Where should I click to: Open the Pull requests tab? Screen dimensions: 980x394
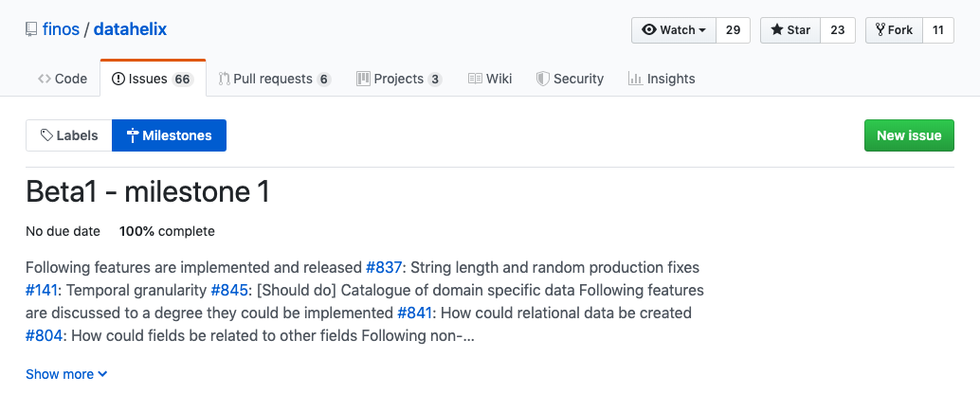(x=274, y=79)
